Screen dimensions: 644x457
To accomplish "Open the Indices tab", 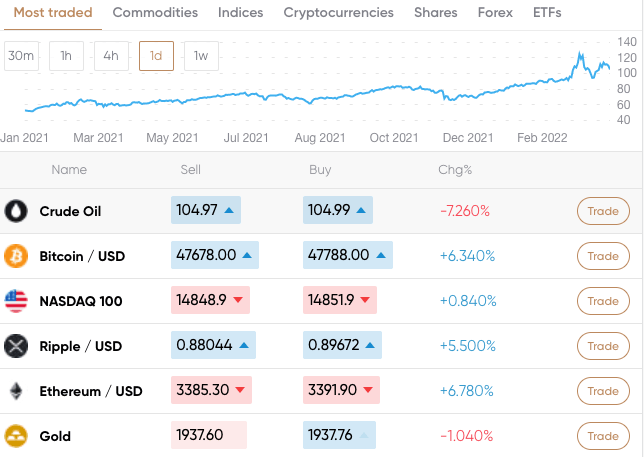I will point(241,13).
